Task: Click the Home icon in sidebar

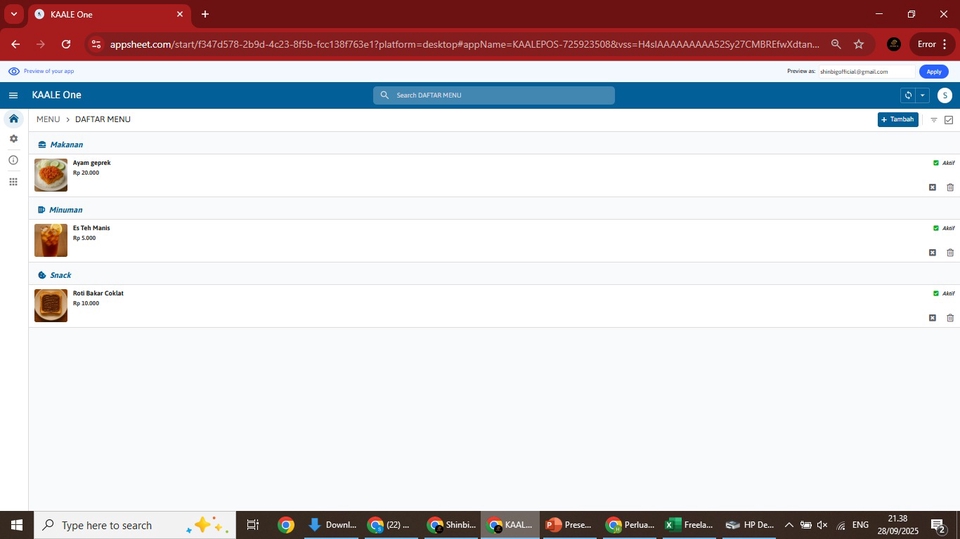Action: 13,118
